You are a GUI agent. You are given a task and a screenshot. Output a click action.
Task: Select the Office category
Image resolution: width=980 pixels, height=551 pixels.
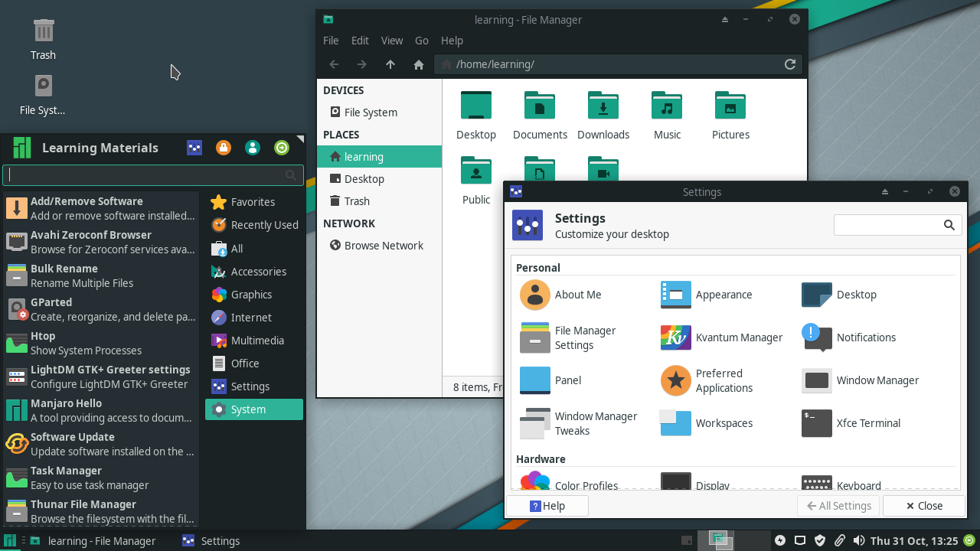coord(254,364)
